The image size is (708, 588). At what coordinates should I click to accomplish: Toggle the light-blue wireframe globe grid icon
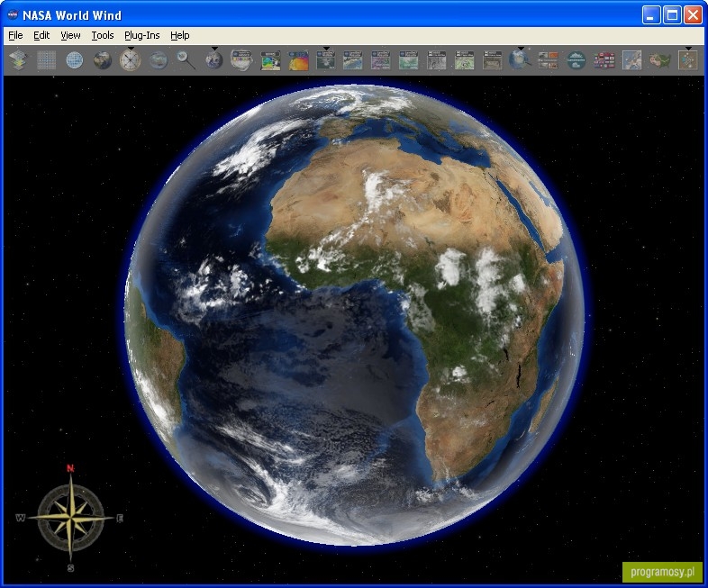point(75,60)
